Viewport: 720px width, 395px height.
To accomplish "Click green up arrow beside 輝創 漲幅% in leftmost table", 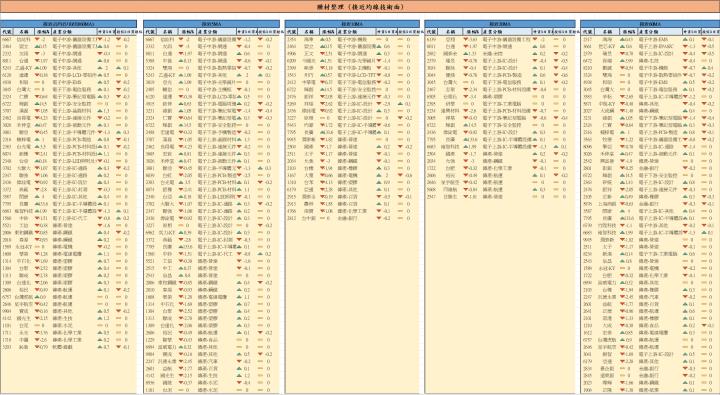I will (x=38, y=104).
